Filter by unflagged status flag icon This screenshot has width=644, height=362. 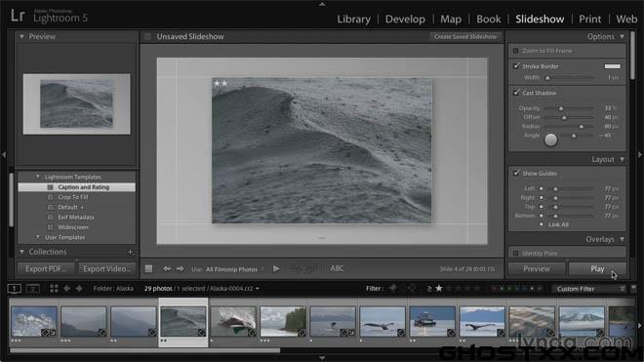click(412, 289)
